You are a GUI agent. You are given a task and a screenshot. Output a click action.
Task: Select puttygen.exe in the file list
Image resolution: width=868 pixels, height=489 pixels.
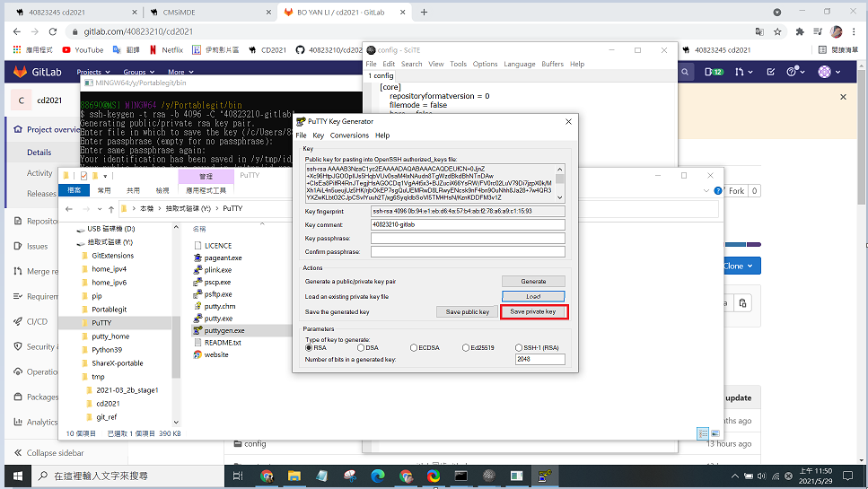pyautogui.click(x=224, y=331)
